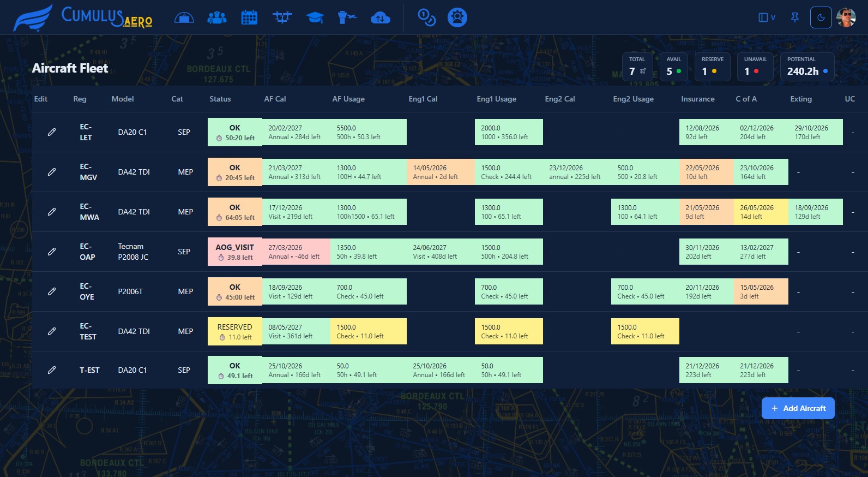This screenshot has height=477, width=868.
Task: Click the Cumulus Aero logo
Action: coord(83,17)
